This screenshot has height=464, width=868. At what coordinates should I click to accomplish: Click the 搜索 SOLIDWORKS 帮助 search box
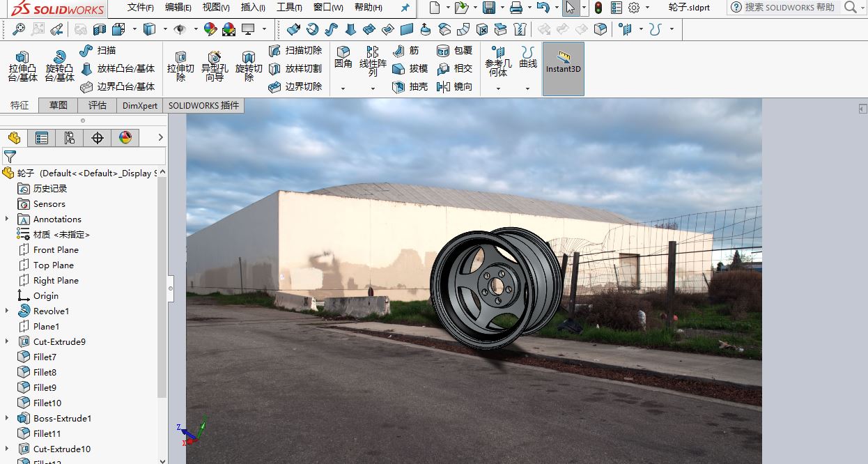(789, 7)
